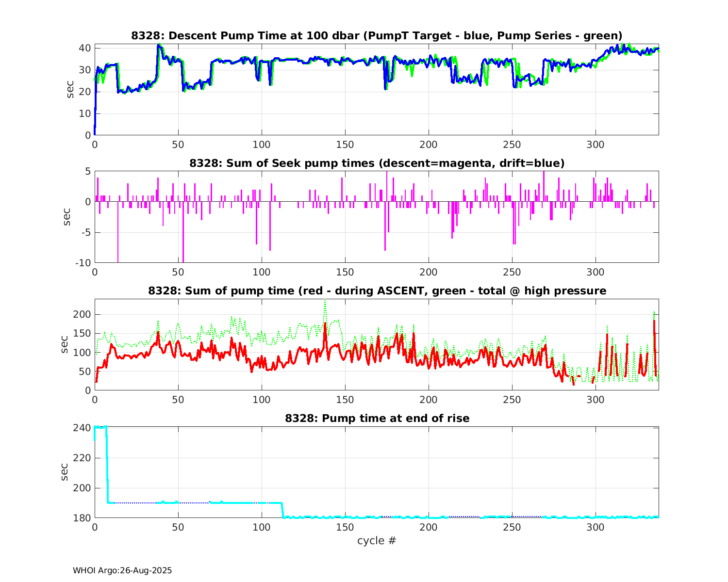The height and width of the screenshot is (582, 728).
Task: Click the 'Descent Pump Time at 100 dbar' title
Action: click(377, 35)
